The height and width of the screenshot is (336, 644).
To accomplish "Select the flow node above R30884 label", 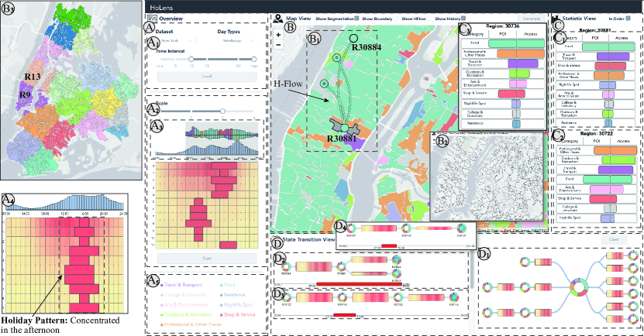I will click(353, 38).
